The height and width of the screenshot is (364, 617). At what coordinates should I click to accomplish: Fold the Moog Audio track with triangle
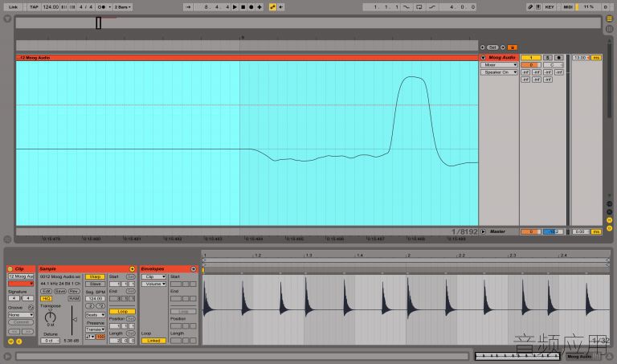pyautogui.click(x=484, y=58)
